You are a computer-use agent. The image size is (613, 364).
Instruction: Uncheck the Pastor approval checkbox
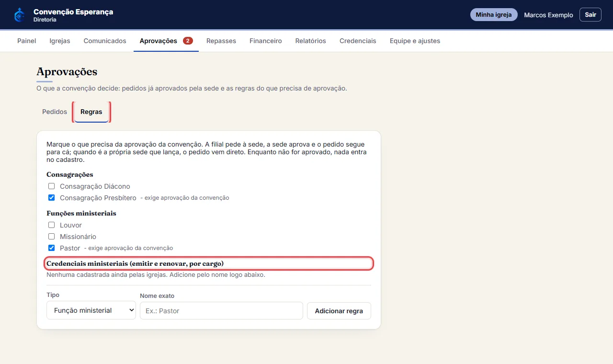coord(51,248)
